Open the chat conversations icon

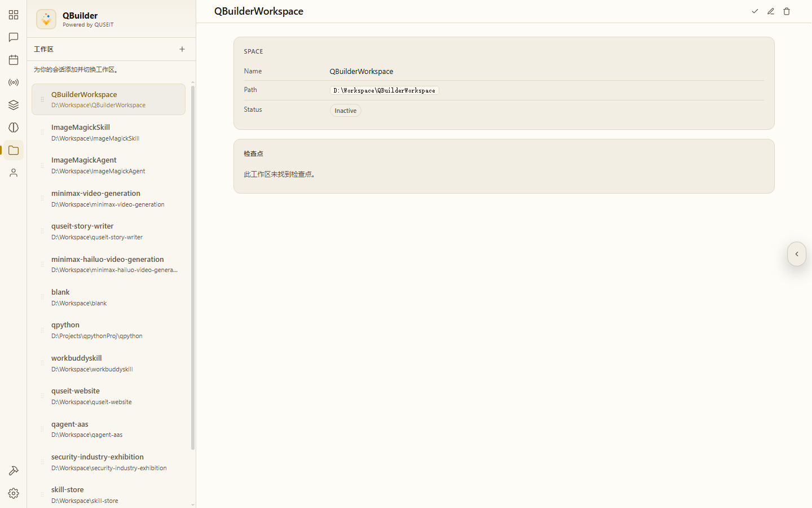pyautogui.click(x=14, y=37)
